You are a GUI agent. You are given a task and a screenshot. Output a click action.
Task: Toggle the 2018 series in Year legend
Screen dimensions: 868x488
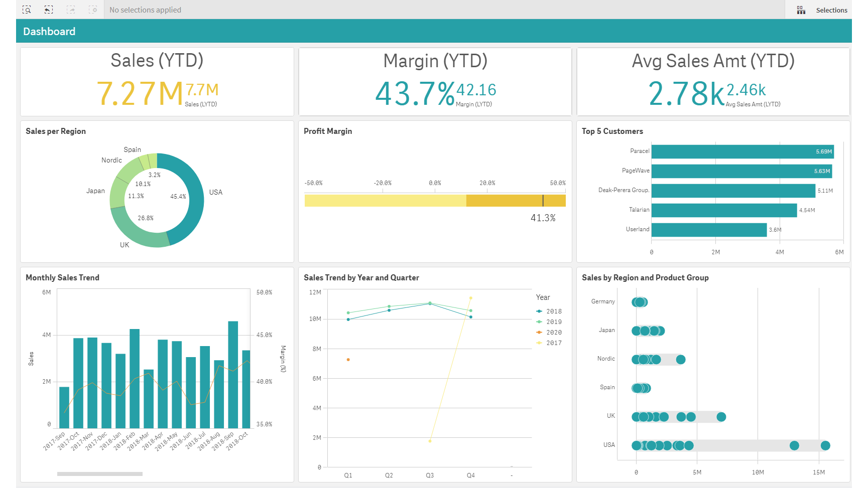552,311
